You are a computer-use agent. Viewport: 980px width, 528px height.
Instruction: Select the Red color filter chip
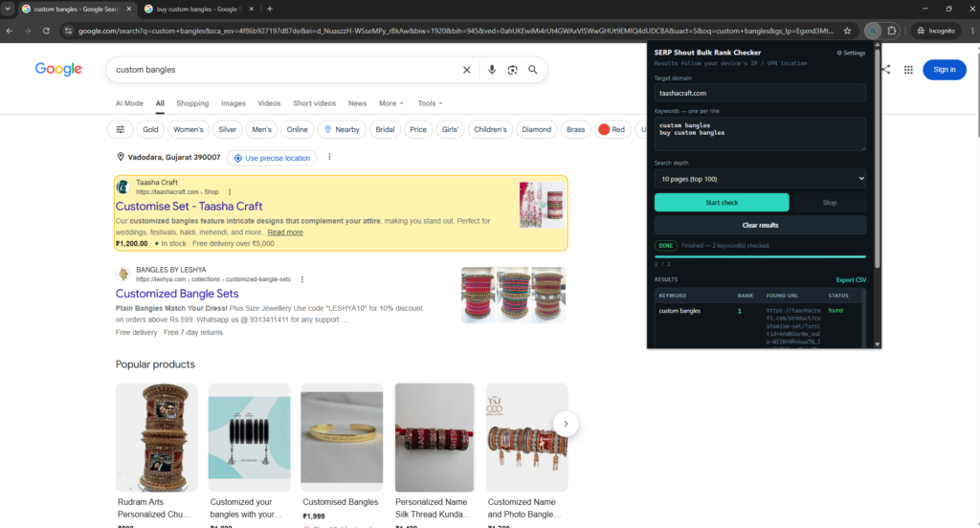[x=612, y=129]
